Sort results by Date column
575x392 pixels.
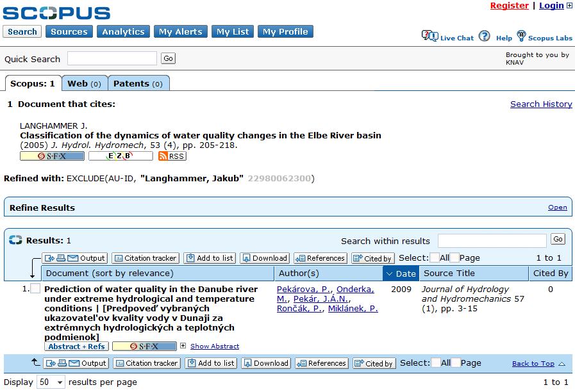click(401, 274)
